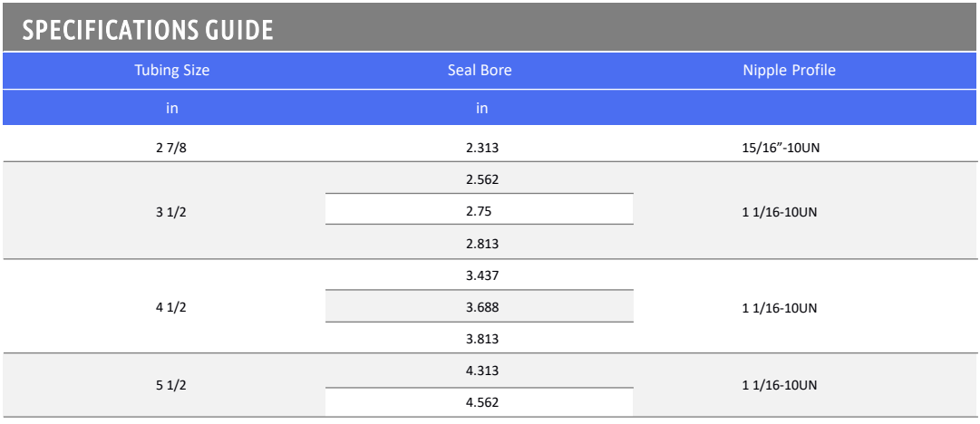Click the 4 1/2 tubing size cell
Screen dimensions: 980x424
[x=171, y=307]
